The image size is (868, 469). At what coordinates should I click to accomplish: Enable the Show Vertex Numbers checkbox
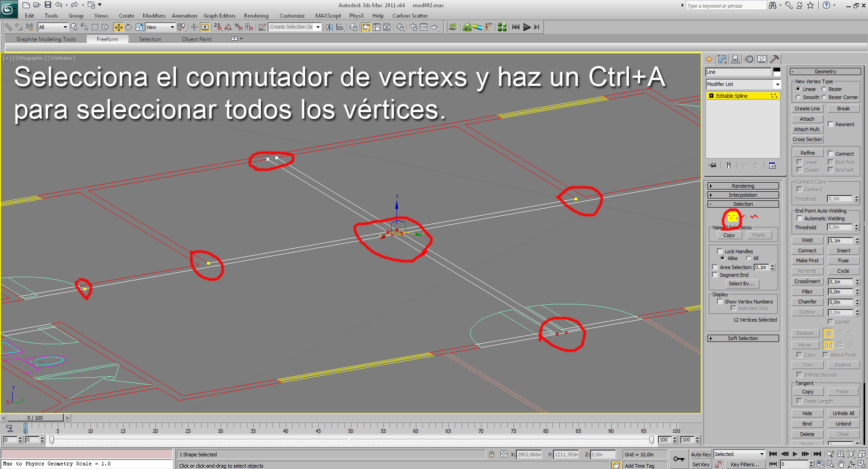(720, 302)
